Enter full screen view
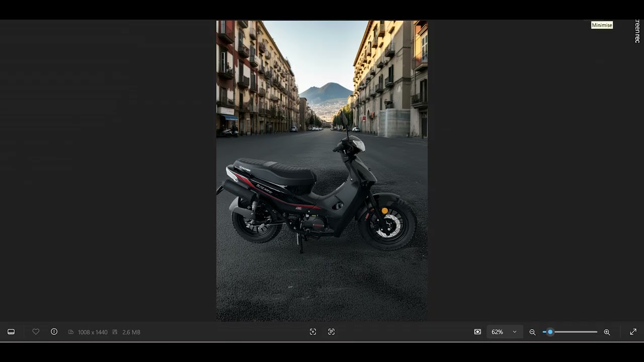644x362 pixels. tap(633, 332)
